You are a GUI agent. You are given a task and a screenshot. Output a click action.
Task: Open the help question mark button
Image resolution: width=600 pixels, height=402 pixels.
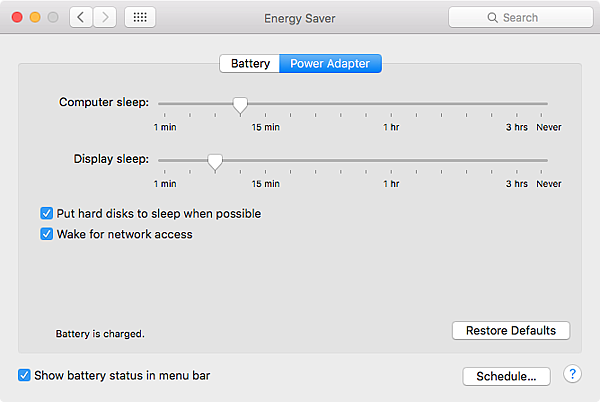click(x=572, y=374)
